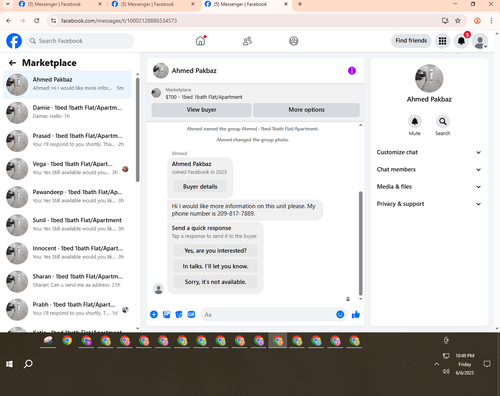Open the notifications bell in header
The width and height of the screenshot is (500, 396).
tap(461, 41)
